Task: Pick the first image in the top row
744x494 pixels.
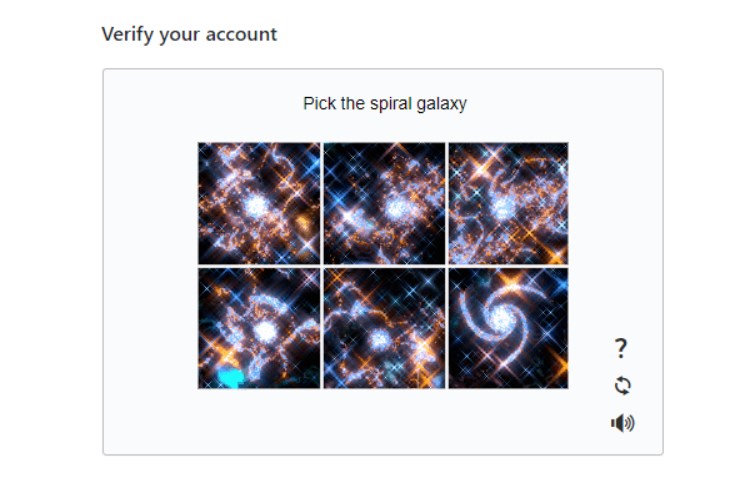Action: tap(259, 203)
